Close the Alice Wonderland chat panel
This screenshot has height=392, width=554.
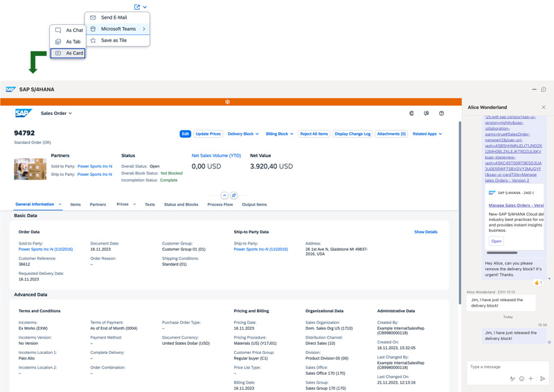tap(544, 107)
